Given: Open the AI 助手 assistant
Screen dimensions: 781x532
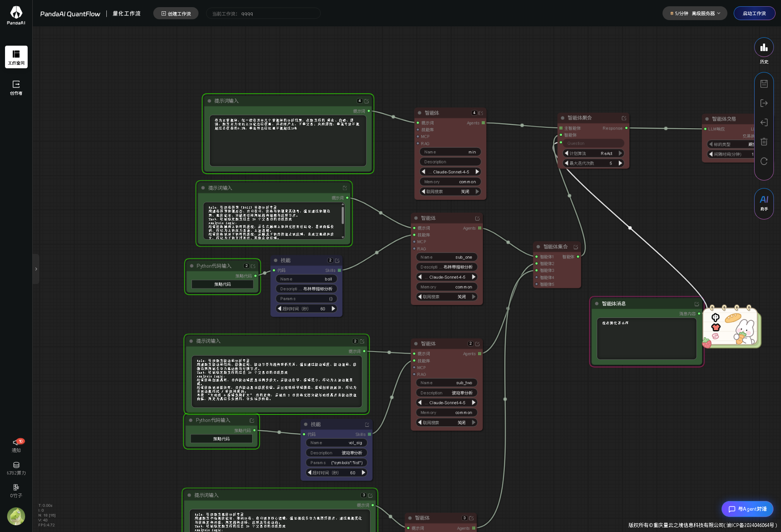Looking at the screenshot, I should [764, 203].
